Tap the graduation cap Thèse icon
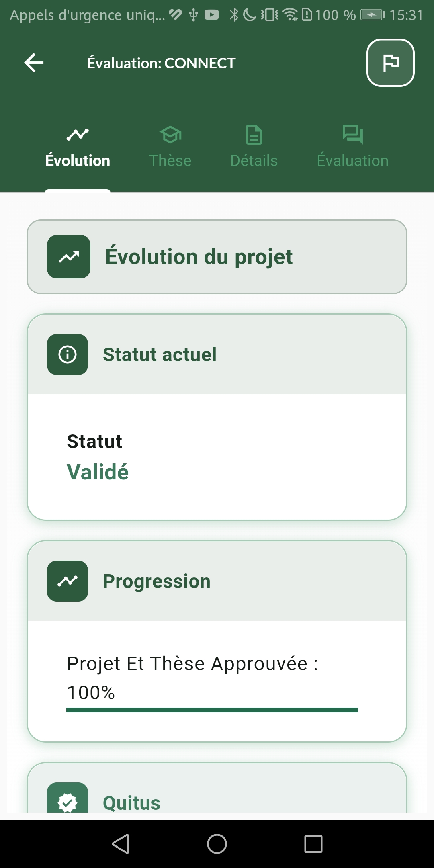The height and width of the screenshot is (868, 434). [x=170, y=135]
